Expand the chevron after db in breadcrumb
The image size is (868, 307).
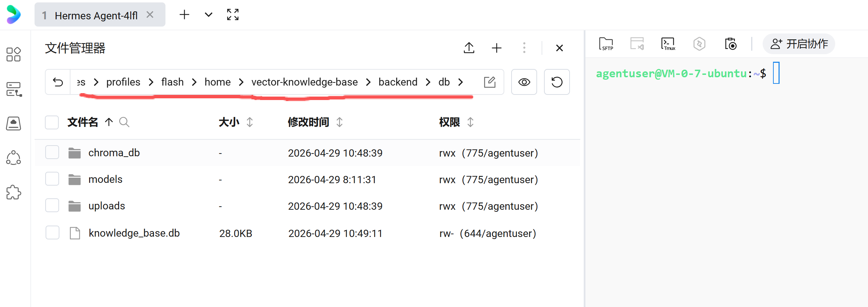tap(460, 82)
